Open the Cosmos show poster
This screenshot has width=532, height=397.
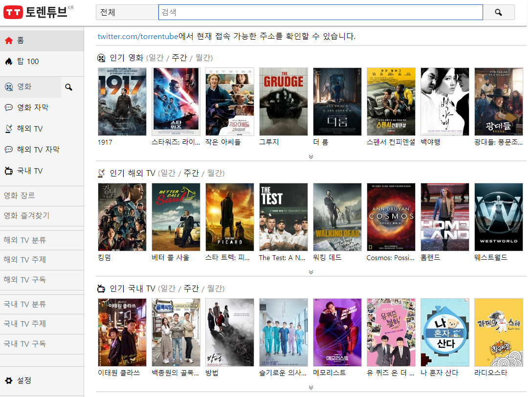pos(391,217)
